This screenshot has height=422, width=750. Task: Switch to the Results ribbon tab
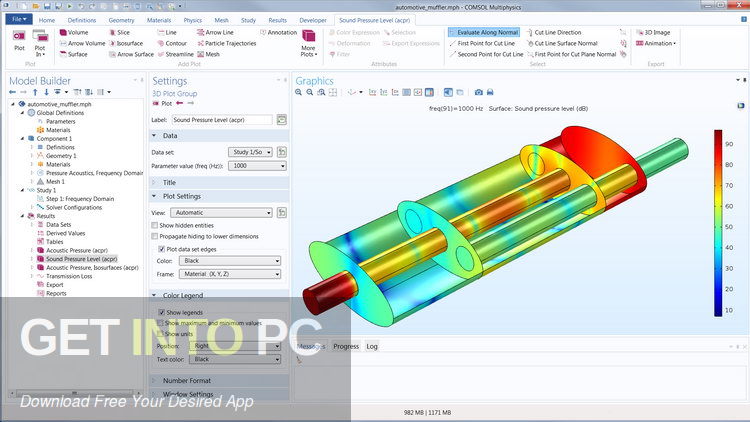[x=277, y=20]
